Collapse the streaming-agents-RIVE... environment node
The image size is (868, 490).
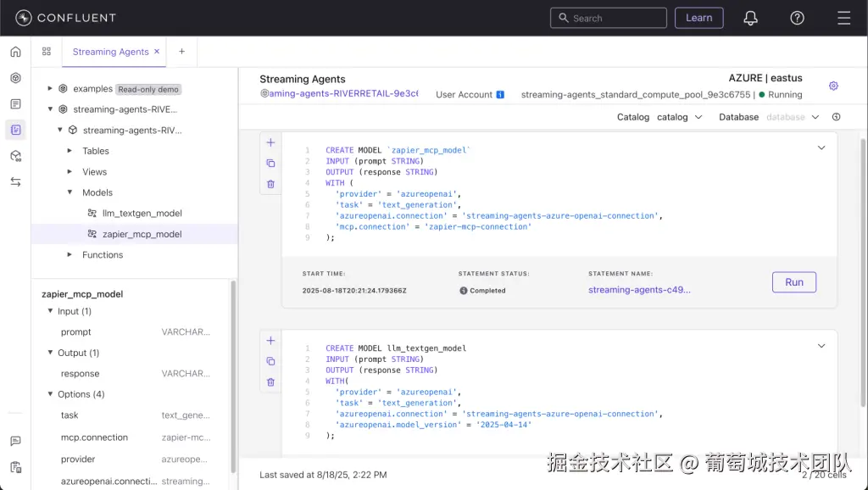click(x=50, y=109)
